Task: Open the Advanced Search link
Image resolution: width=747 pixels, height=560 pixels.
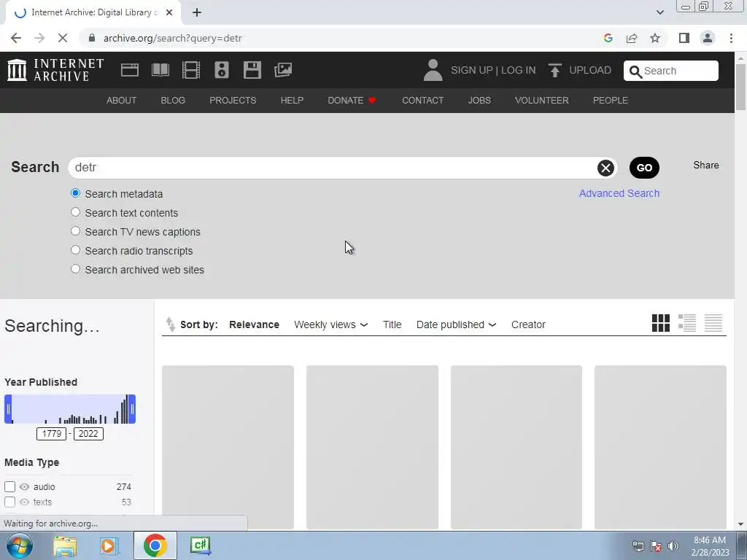Action: pos(619,193)
